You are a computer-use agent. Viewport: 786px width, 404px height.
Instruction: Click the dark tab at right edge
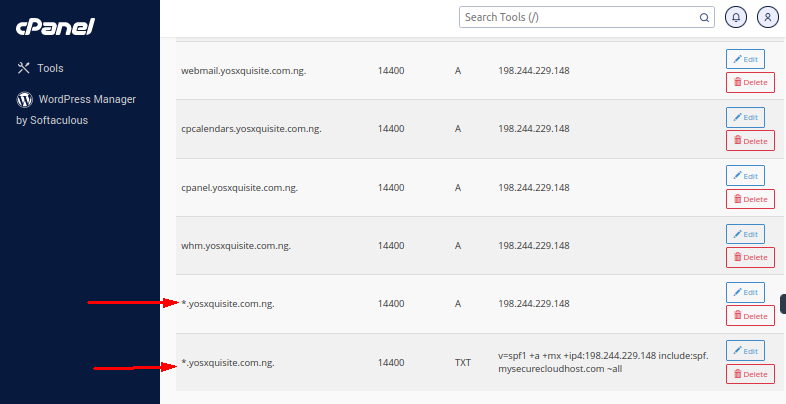point(783,304)
